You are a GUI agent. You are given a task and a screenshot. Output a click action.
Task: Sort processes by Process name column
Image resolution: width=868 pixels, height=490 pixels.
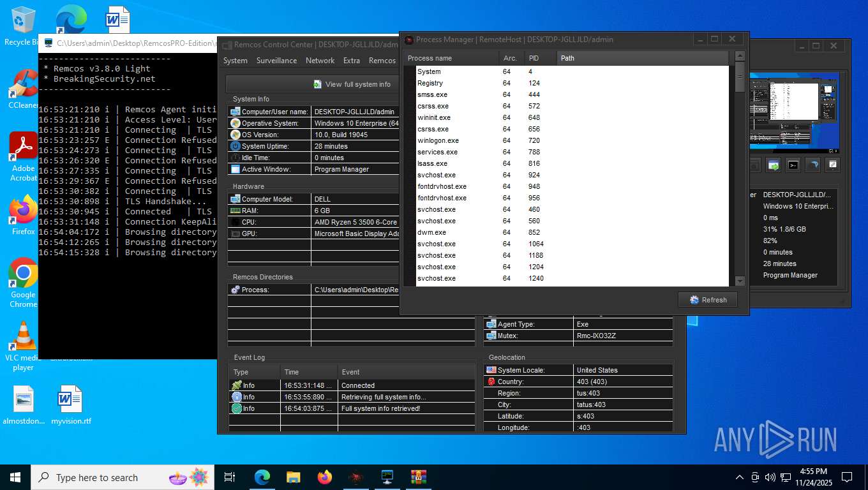[451, 58]
